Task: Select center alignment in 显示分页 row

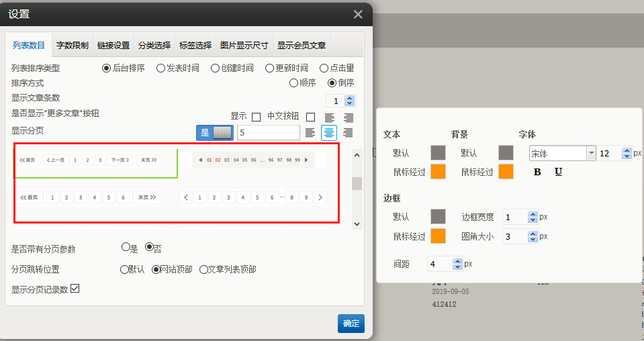Action: tap(329, 133)
